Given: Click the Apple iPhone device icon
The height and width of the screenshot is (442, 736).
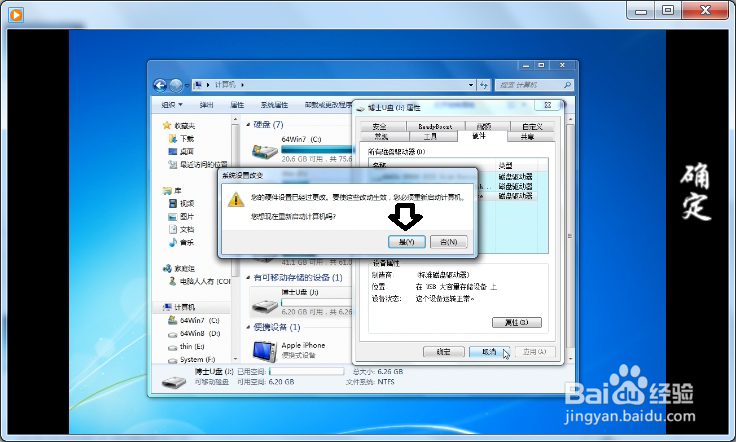Looking at the screenshot, I should 265,351.
